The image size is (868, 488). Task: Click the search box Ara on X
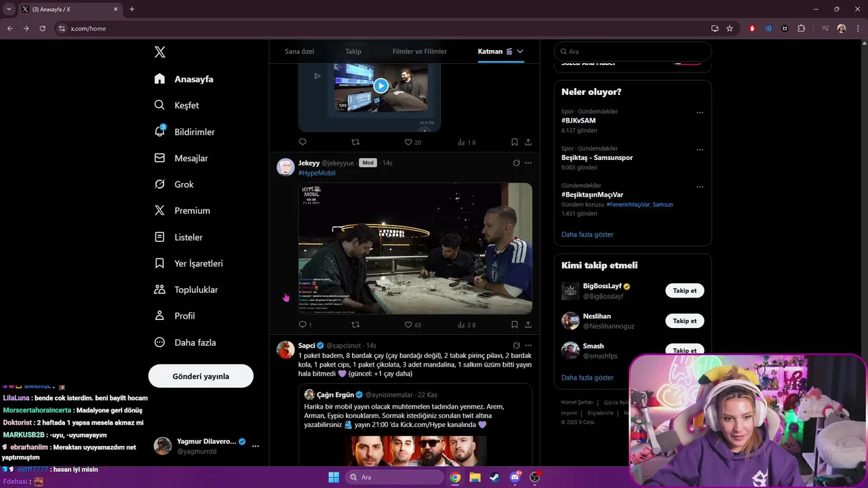pyautogui.click(x=633, y=52)
